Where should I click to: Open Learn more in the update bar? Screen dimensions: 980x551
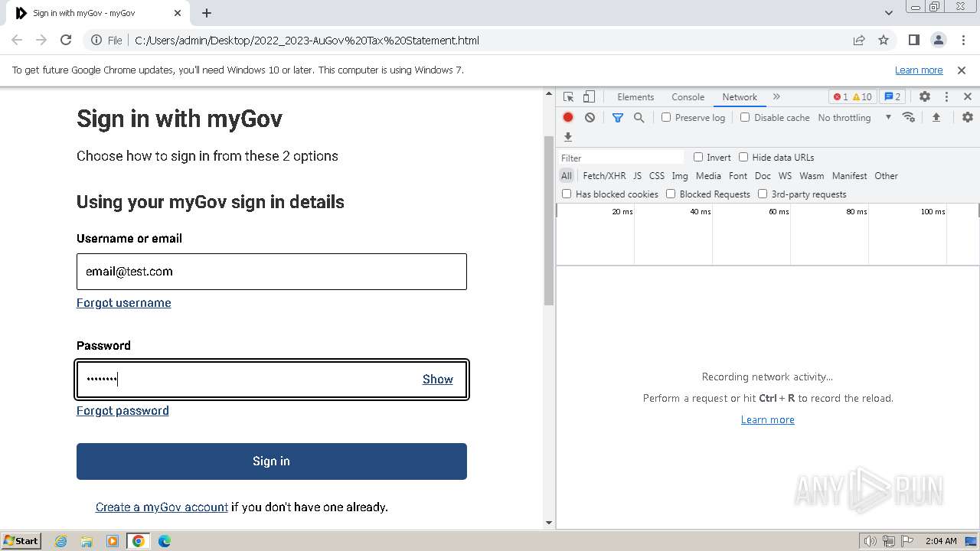919,70
